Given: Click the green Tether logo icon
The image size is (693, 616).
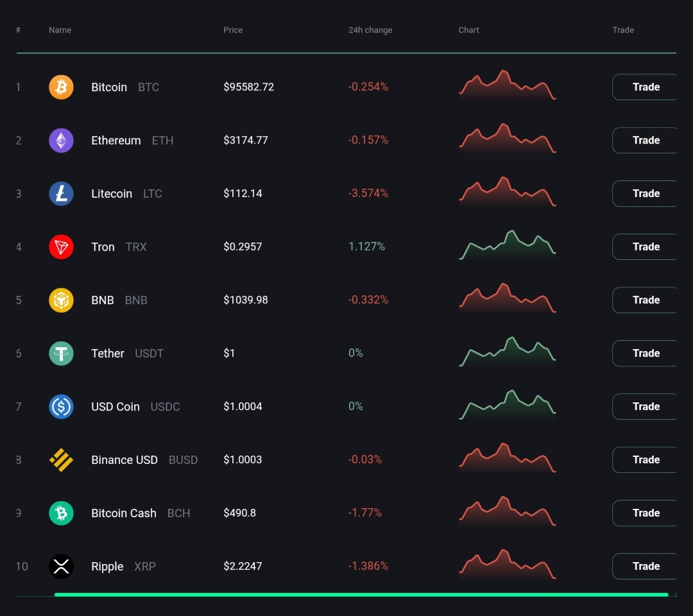Looking at the screenshot, I should pyautogui.click(x=61, y=354).
